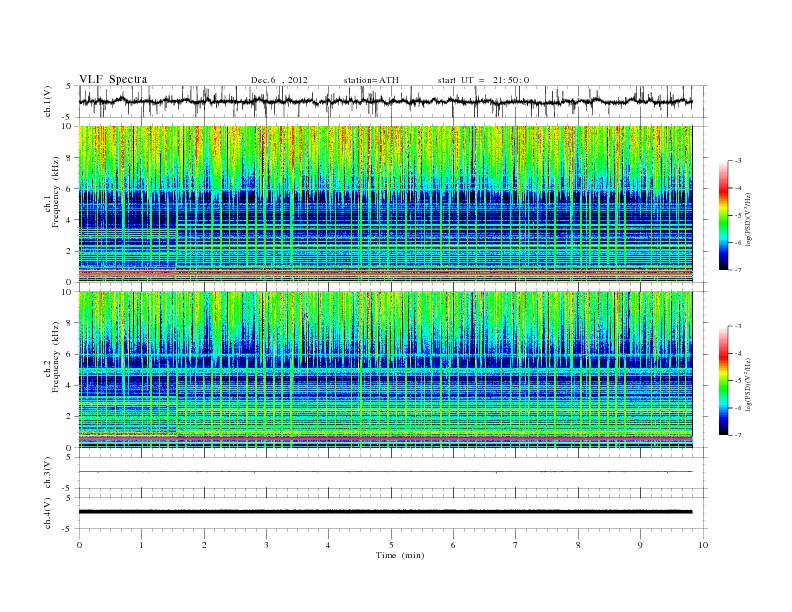Click inside the ch.2 frequency spectrogram
Image resolution: width=792 pixels, height=612 pixels.
coord(385,370)
